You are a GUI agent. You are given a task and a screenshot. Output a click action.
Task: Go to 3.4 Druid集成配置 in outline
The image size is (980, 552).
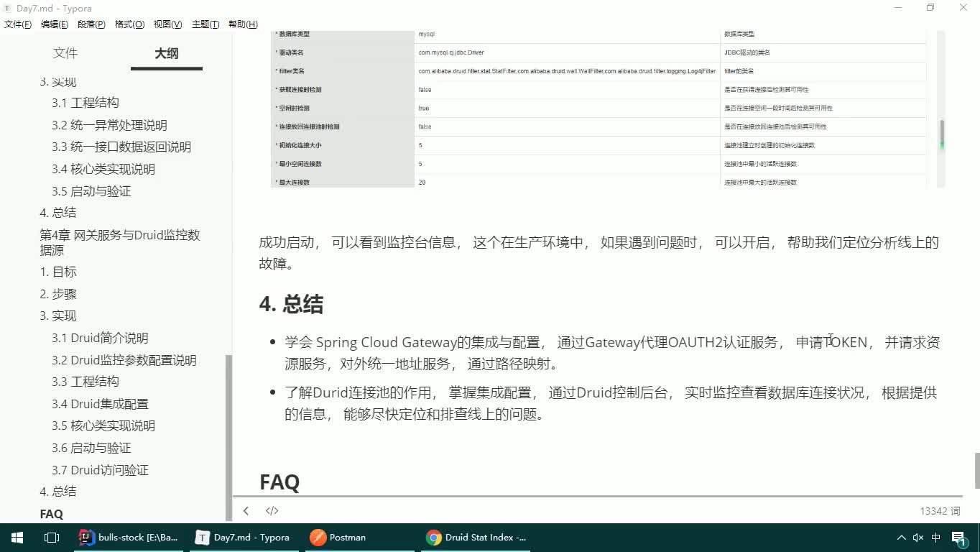coord(100,404)
